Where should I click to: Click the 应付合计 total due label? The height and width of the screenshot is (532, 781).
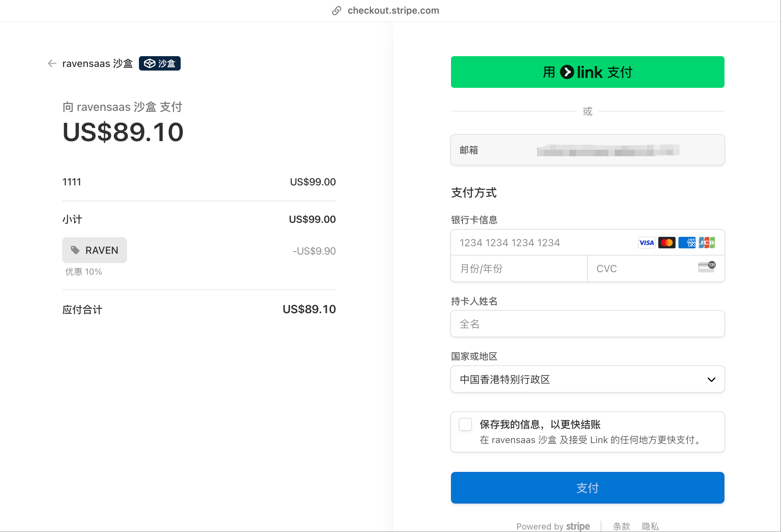coord(82,310)
